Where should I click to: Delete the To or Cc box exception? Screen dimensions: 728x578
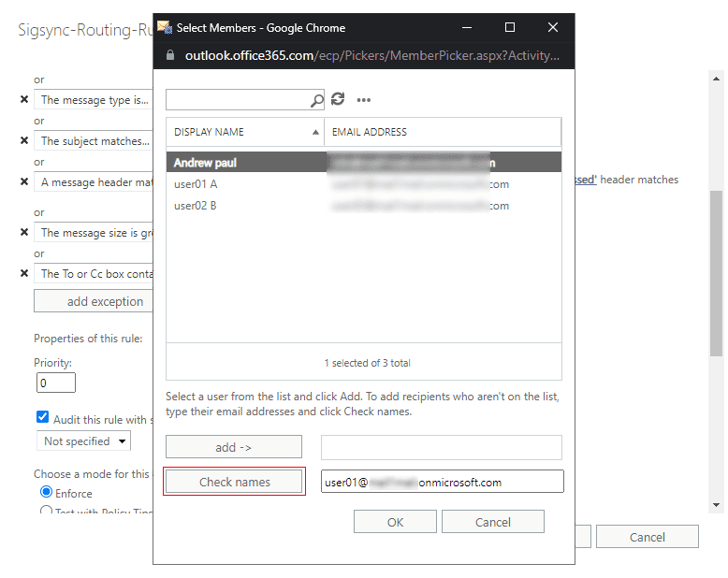click(24, 273)
